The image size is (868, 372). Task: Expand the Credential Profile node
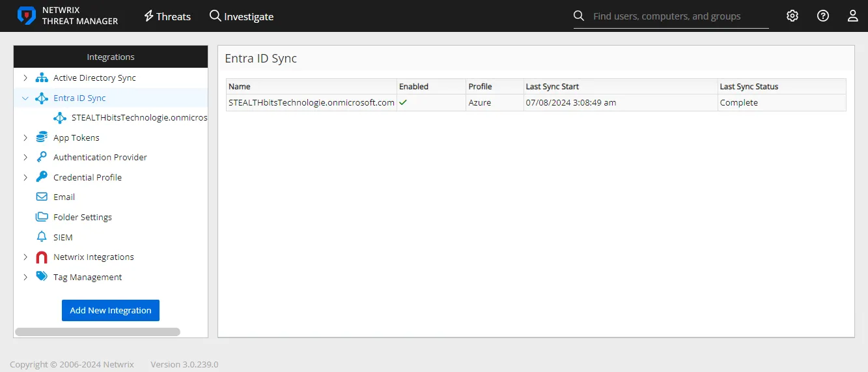tap(25, 177)
